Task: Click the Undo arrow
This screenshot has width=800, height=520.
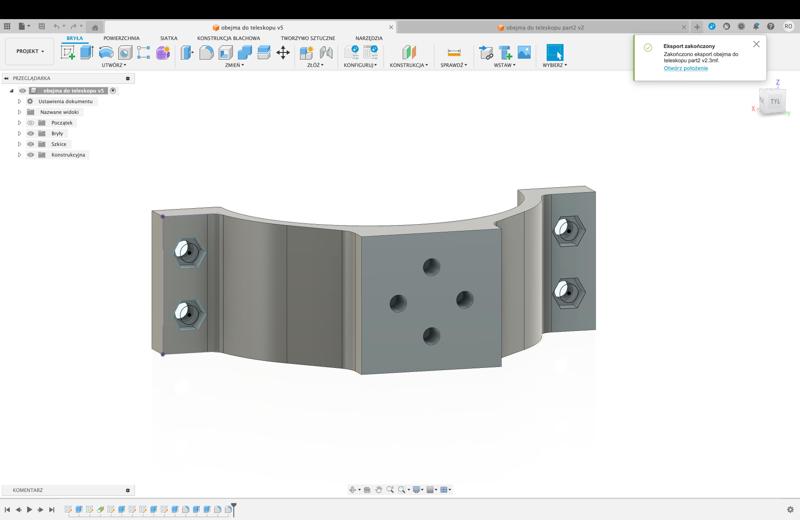Action: [58, 27]
